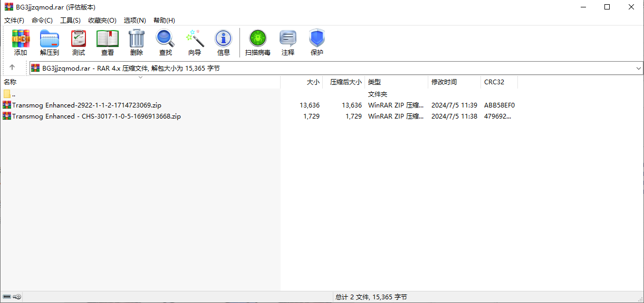644x303 pixels.
Task: Close the WinRAR window
Action: (631, 7)
